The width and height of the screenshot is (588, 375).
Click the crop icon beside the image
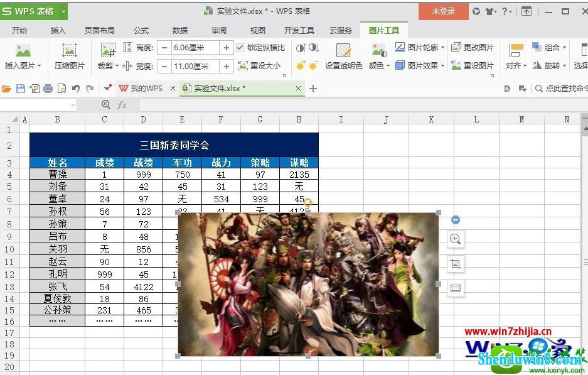tap(455, 264)
